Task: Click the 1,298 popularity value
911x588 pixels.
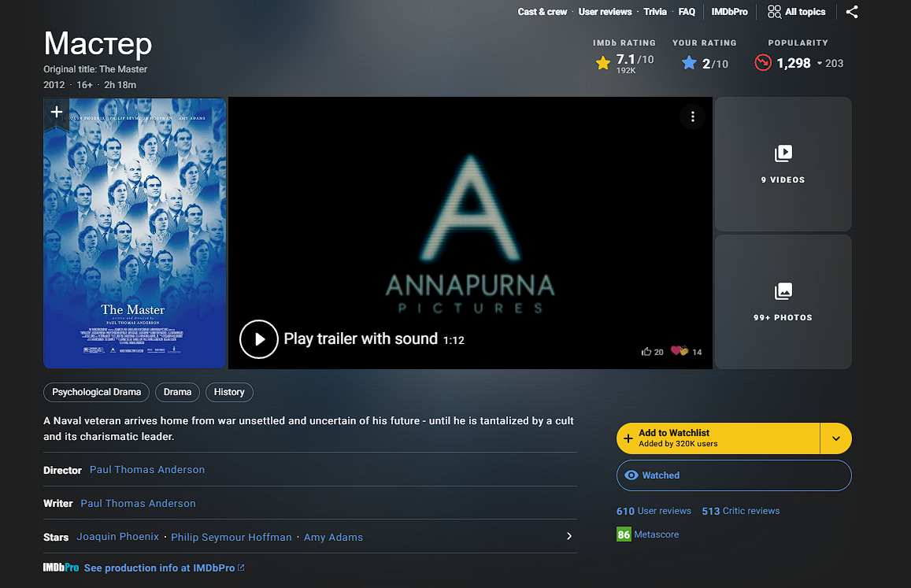Action: point(794,63)
